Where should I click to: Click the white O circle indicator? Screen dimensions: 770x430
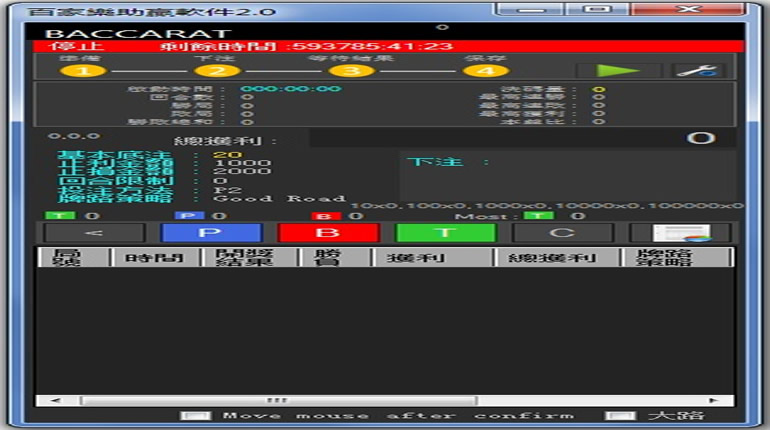tap(701, 138)
